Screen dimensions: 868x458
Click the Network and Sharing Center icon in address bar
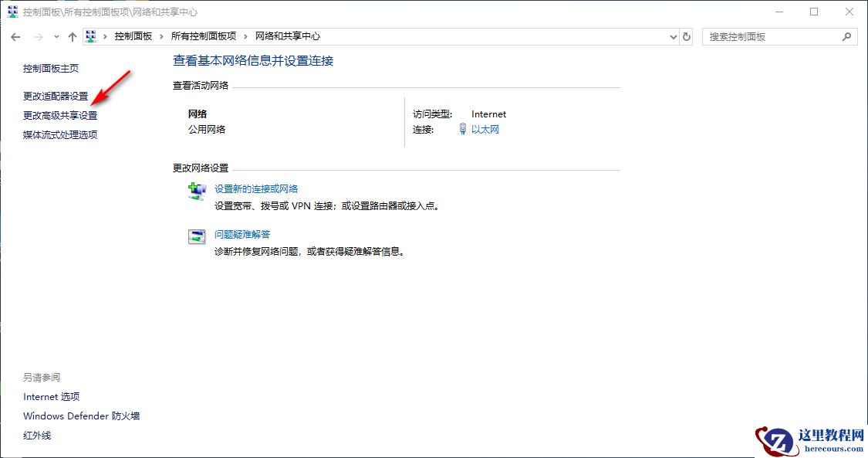pyautogui.click(x=90, y=36)
